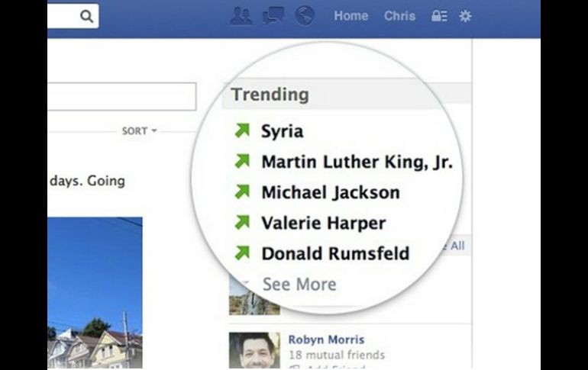Open Robyn Morris profile link
Screen dimensions: 588x370
coord(326,339)
